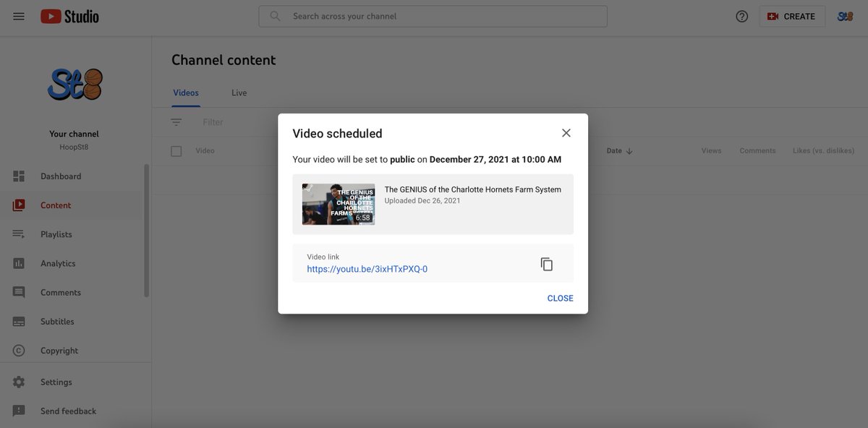This screenshot has height=428, width=868.
Task: Open the HoopSt8 account avatar menu
Action: click(845, 16)
